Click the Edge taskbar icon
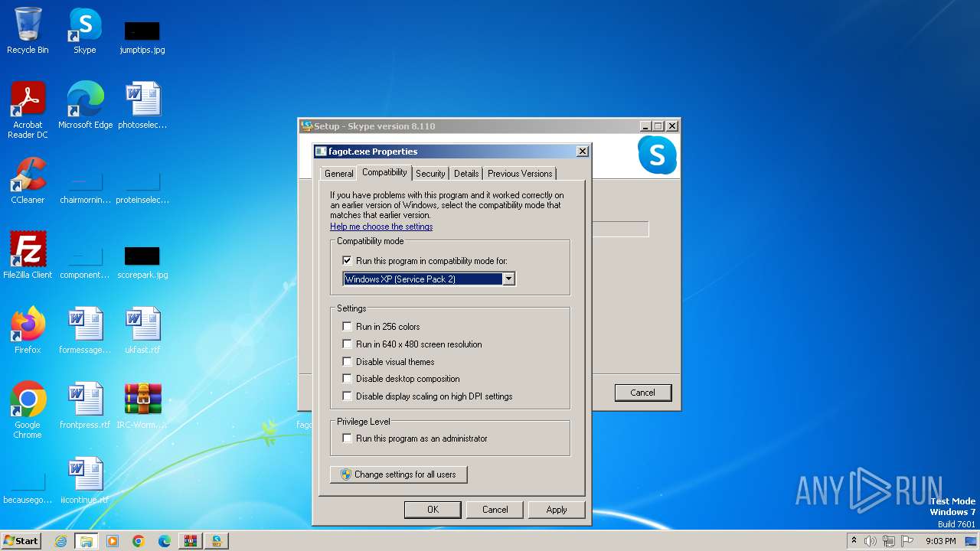Viewport: 980px width, 551px height. point(165,541)
